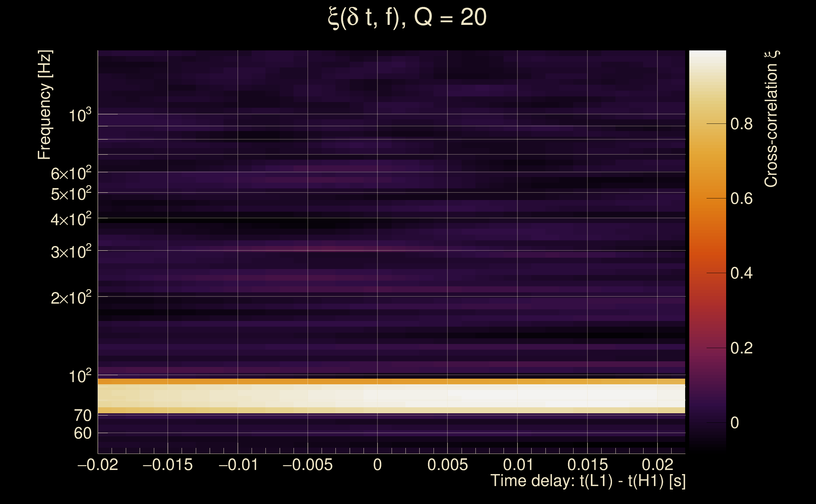
Task: Click the –0.02 x-axis tick label
Action: 98,465
